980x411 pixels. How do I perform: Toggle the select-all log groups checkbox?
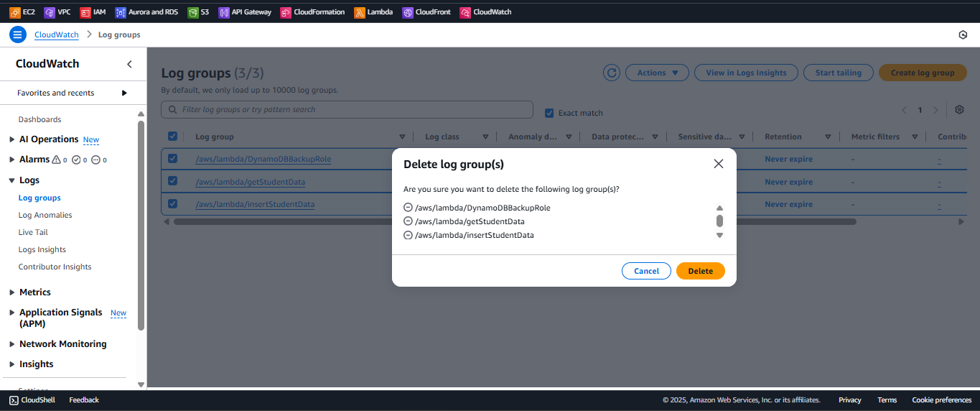[x=172, y=136]
